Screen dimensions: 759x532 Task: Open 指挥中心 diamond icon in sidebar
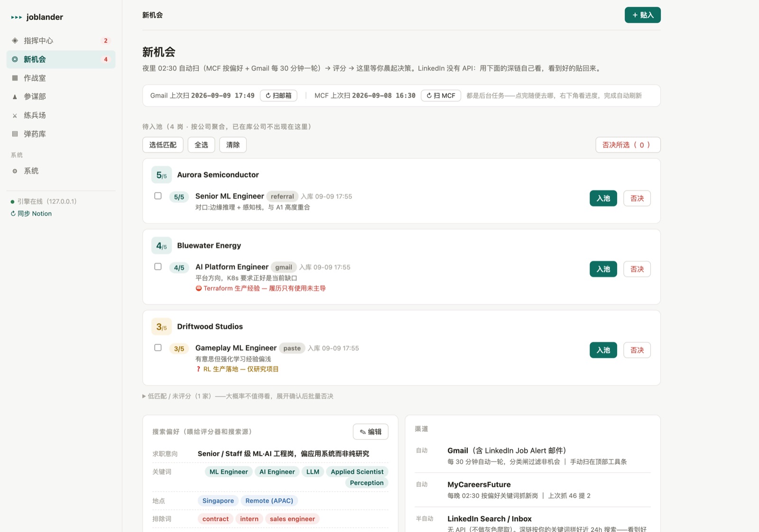pyautogui.click(x=15, y=41)
